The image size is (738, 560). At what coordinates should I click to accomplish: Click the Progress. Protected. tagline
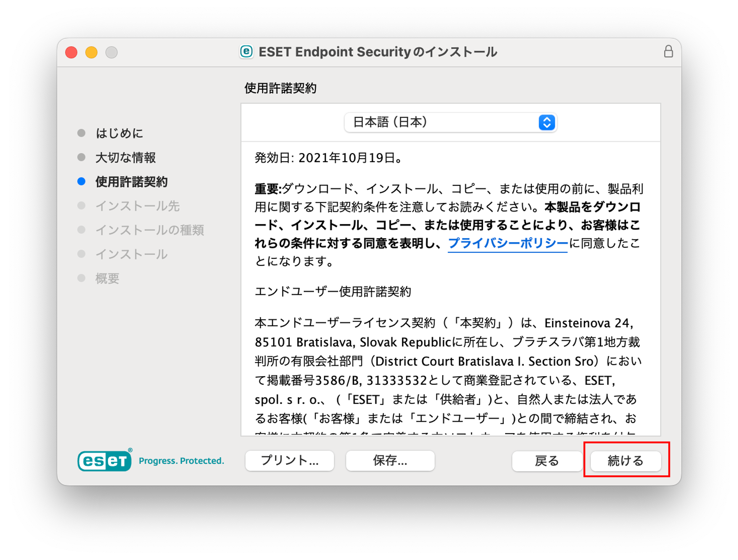(x=181, y=461)
